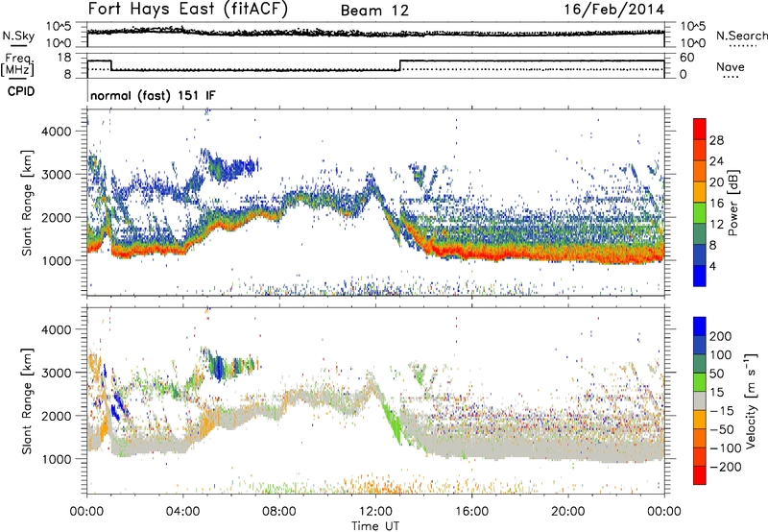
Task: Click the '3000' tick on velocity panel
Action: coord(56,373)
